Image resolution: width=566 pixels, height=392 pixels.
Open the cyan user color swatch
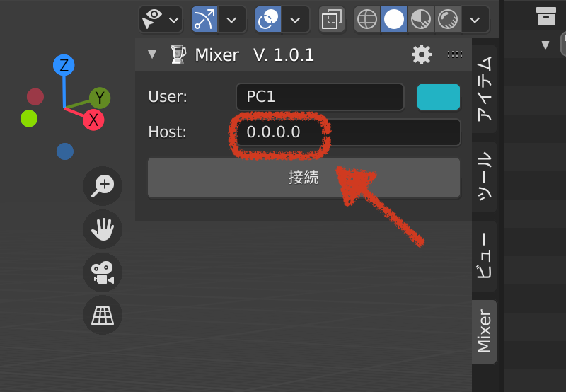[439, 97]
